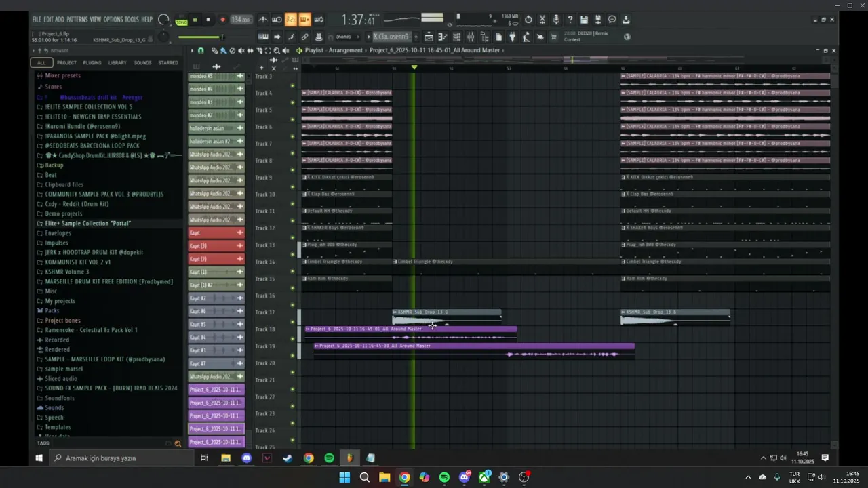This screenshot has height=488, width=868.
Task: Select the red Kayıt (3) clip in picker
Action: pyautogui.click(x=216, y=246)
